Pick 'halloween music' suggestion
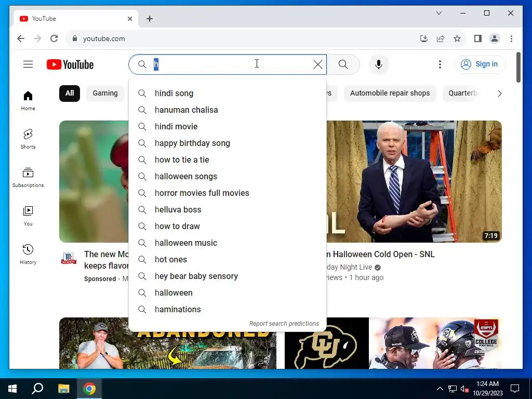Image resolution: width=532 pixels, height=399 pixels. tap(228, 243)
